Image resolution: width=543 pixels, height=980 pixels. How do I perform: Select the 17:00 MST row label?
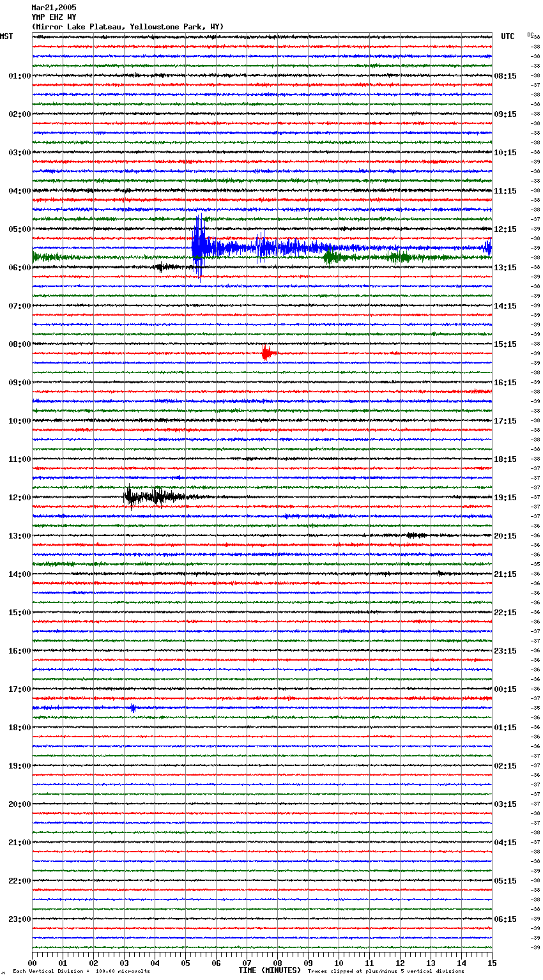point(19,689)
